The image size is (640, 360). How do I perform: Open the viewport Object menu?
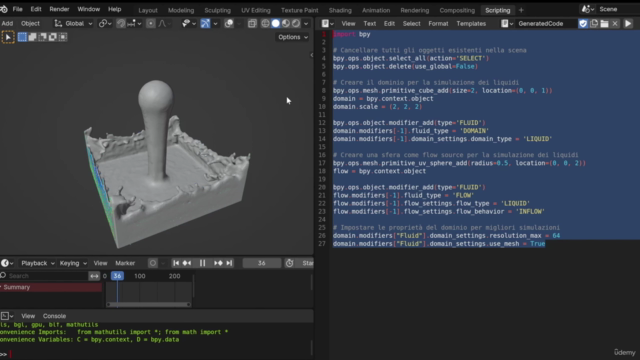coord(30,24)
